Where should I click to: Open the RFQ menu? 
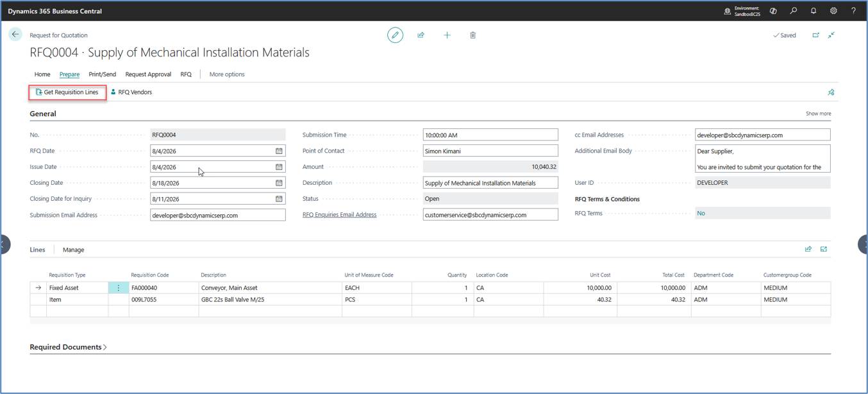pyautogui.click(x=186, y=74)
